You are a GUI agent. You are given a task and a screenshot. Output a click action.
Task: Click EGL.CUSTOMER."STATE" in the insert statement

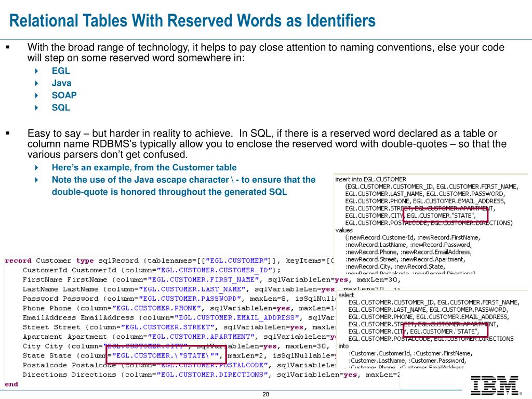[x=441, y=216]
